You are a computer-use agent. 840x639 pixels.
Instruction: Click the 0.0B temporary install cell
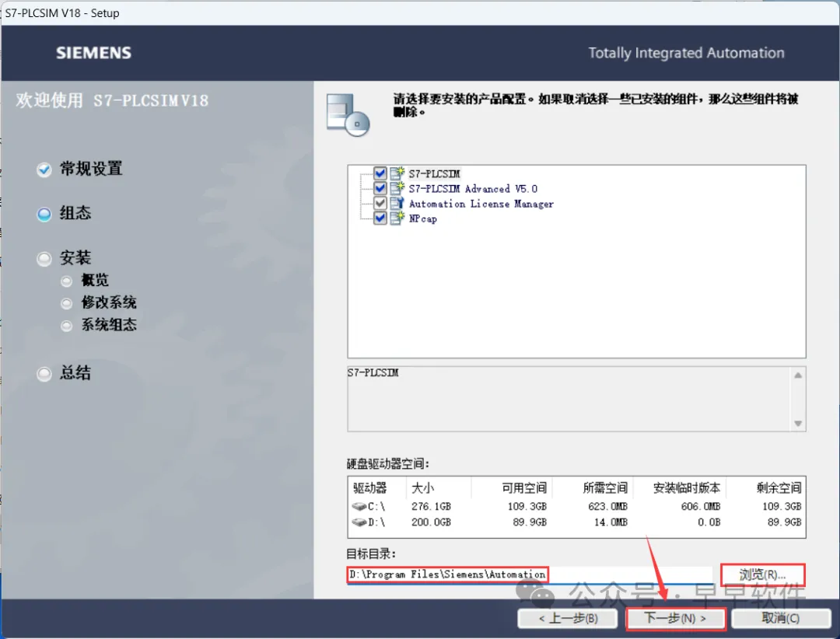(x=709, y=522)
